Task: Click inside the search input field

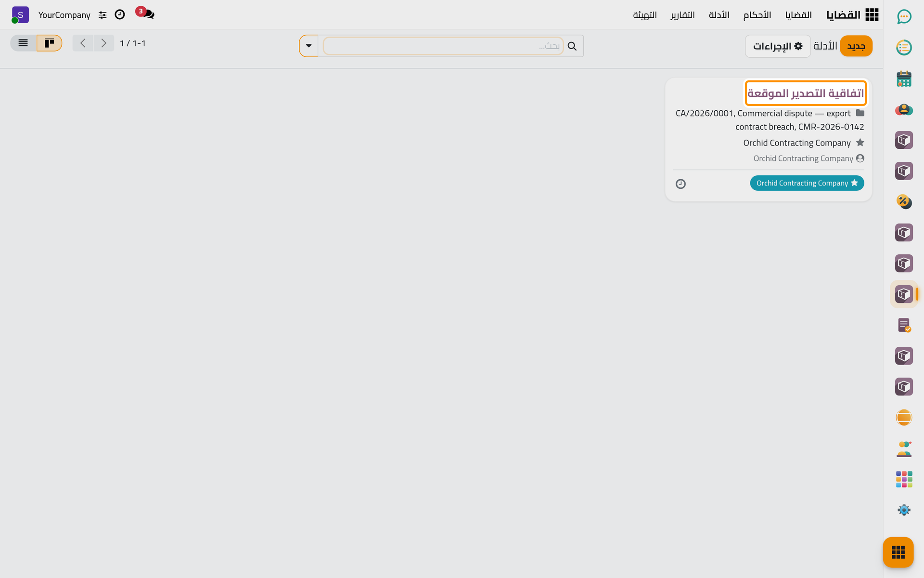Action: (x=443, y=46)
